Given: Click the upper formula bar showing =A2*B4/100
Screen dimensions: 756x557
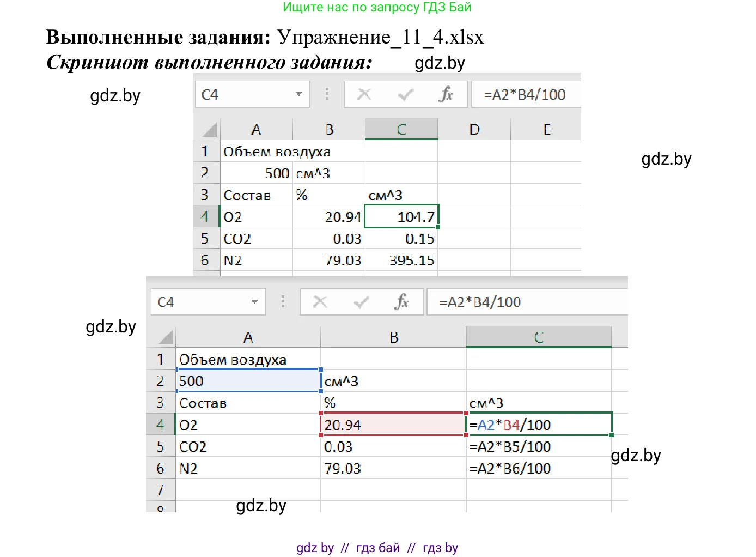Looking at the screenshot, I should pyautogui.click(x=525, y=95).
